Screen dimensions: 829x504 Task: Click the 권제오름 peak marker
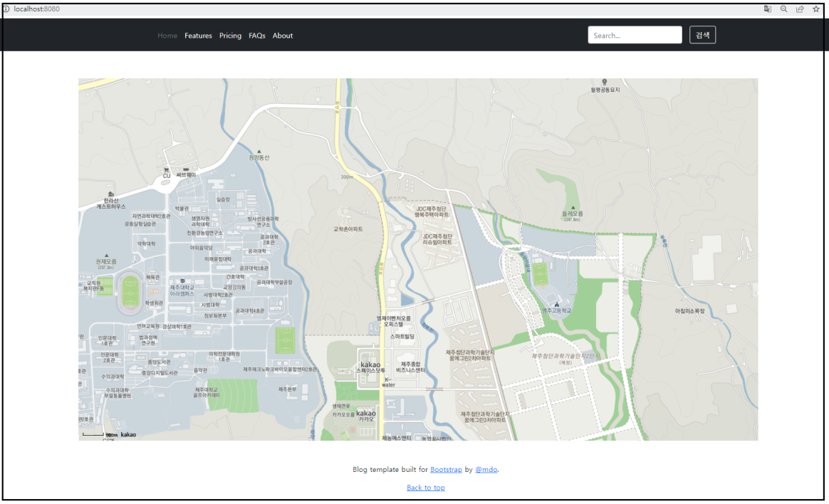pyautogui.click(x=106, y=261)
